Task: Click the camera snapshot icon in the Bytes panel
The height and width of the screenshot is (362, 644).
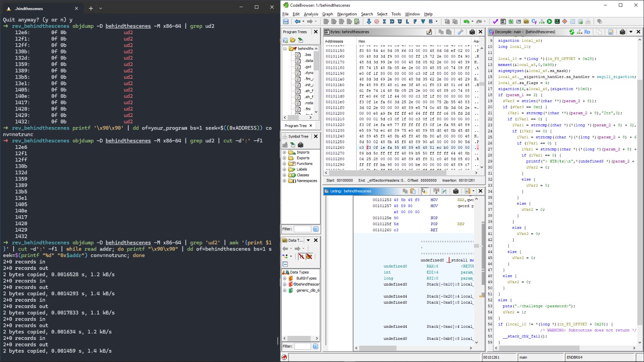Action: tap(472, 32)
